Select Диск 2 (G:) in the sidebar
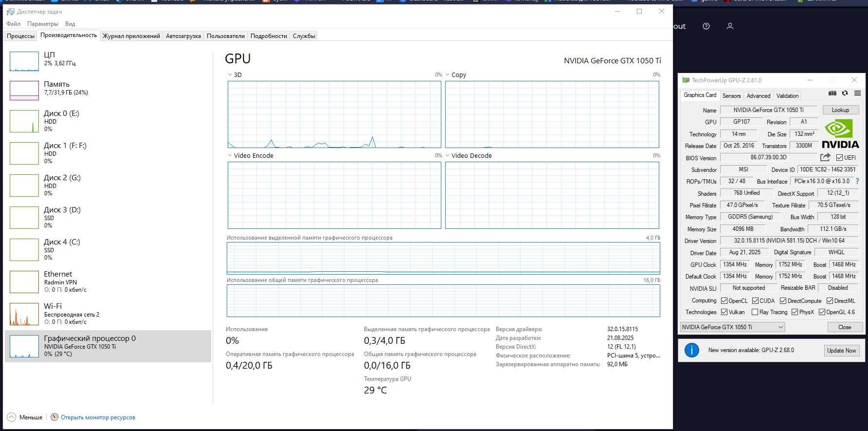Viewport: 868px width, 431px height. coord(108,185)
